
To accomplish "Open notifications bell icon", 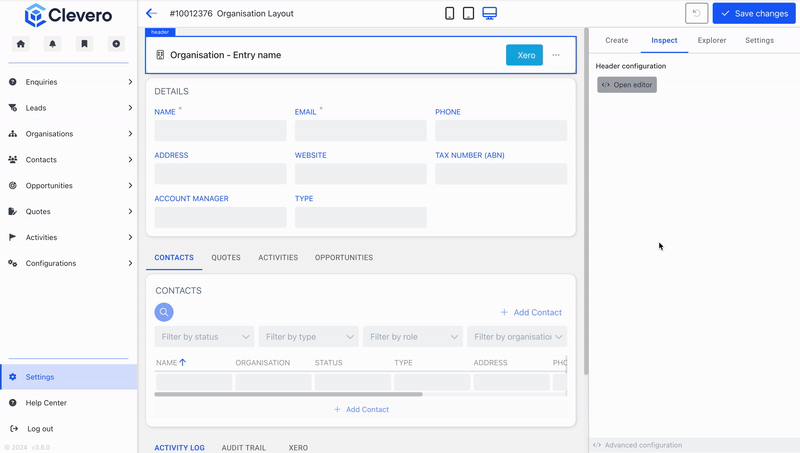I will (53, 44).
